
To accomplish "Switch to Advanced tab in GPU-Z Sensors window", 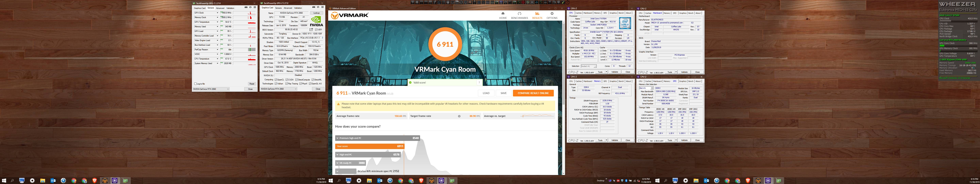I will (220, 8).
